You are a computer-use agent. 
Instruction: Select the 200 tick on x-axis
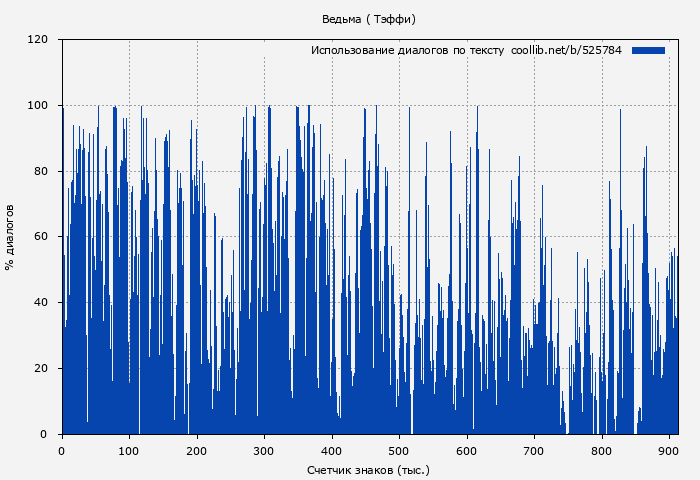coord(197,450)
